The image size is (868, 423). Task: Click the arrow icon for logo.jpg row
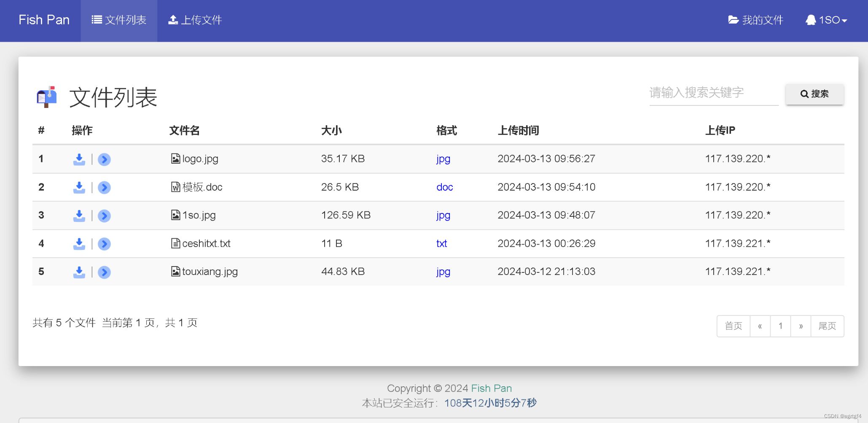tap(104, 159)
